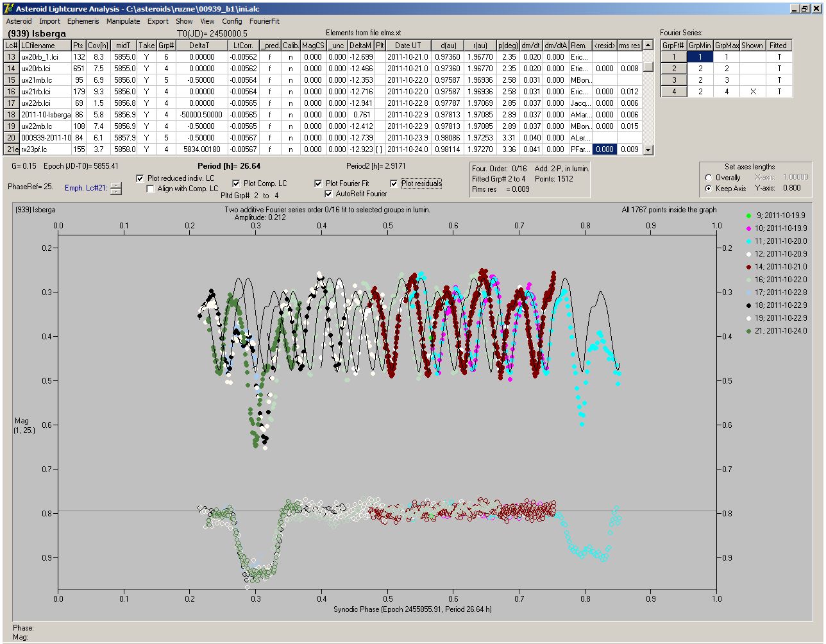826x644 pixels.
Task: Open the View menu
Action: [x=207, y=21]
